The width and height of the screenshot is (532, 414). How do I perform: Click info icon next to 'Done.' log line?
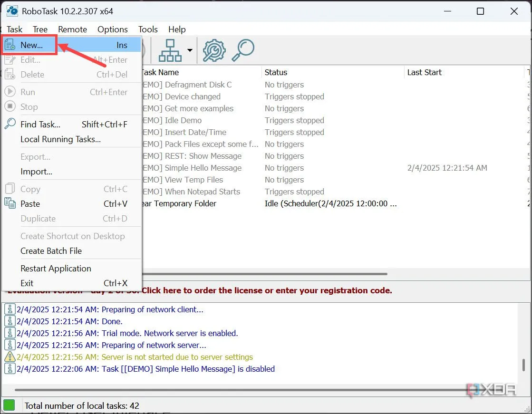pyautogui.click(x=10, y=321)
